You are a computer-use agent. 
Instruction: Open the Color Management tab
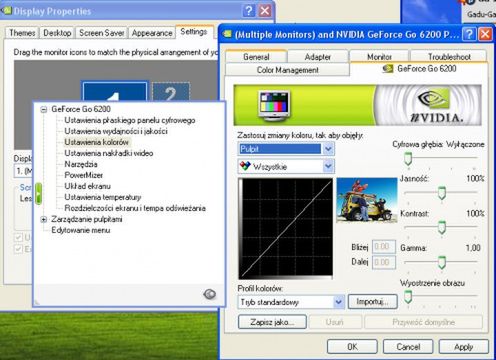coord(288,70)
